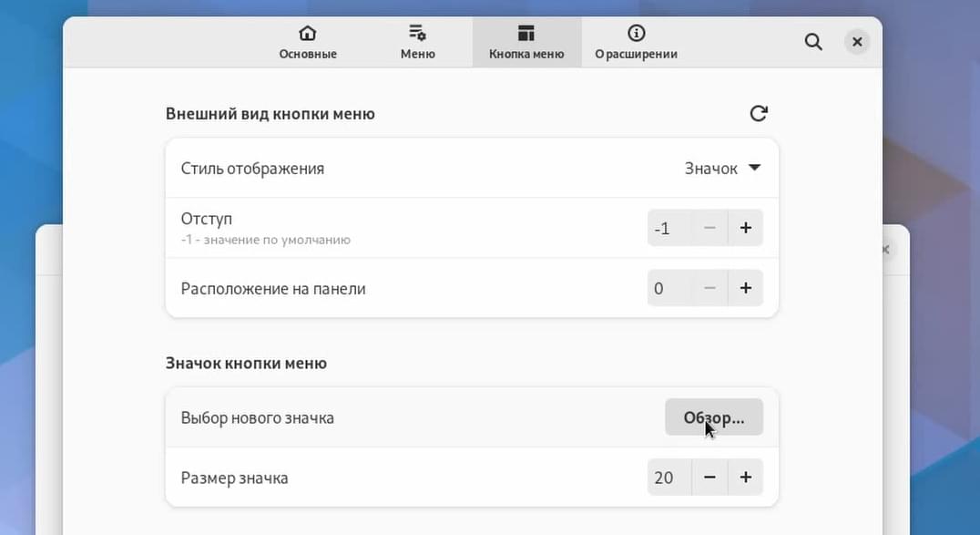Click the Отступ value field showing -1
The width and height of the screenshot is (980, 535).
[x=669, y=228]
